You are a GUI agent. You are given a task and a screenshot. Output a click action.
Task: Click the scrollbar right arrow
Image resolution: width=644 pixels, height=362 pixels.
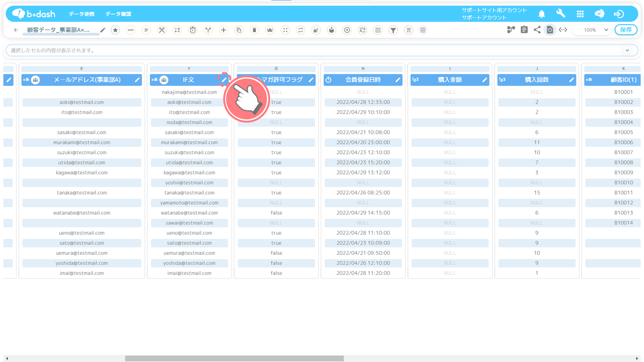pos(637,358)
